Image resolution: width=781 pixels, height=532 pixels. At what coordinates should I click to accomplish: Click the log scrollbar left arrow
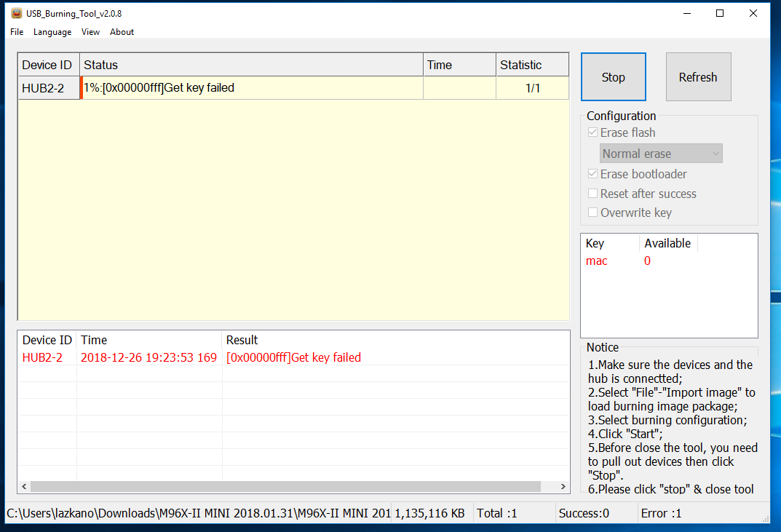25,487
